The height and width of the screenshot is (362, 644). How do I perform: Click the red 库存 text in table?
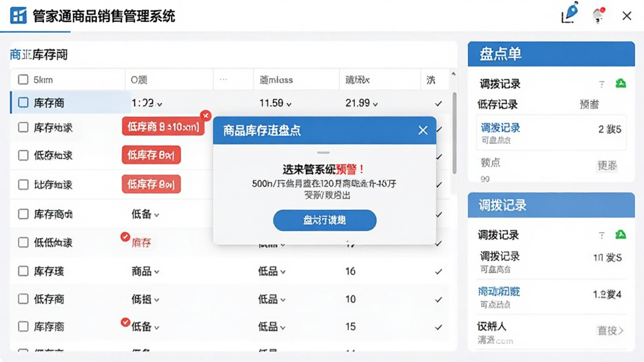click(141, 243)
